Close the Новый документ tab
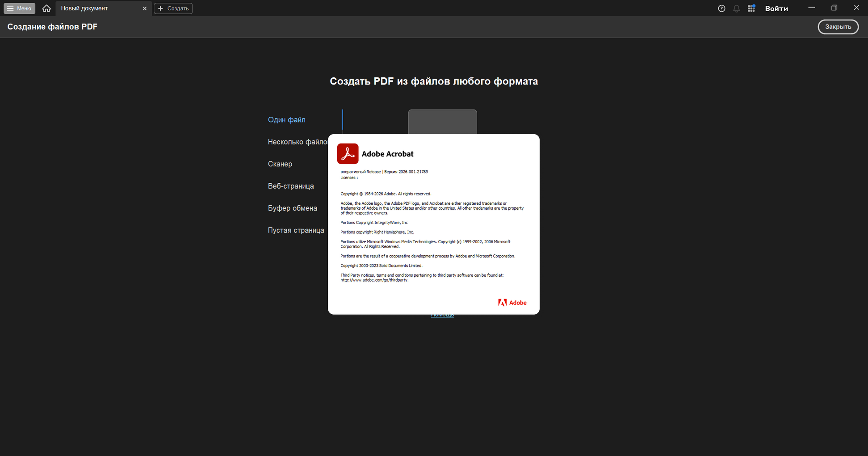The width and height of the screenshot is (868, 456). (x=144, y=8)
